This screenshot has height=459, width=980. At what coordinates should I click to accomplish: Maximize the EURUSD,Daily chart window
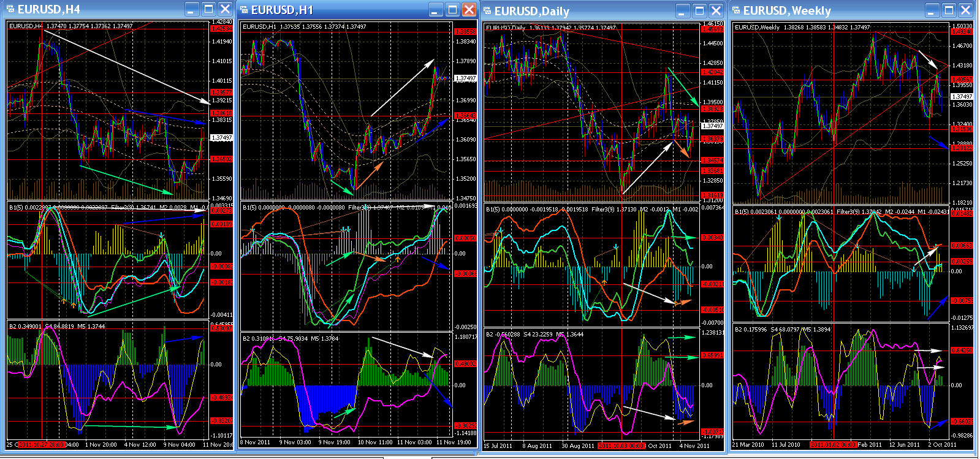pos(699,11)
